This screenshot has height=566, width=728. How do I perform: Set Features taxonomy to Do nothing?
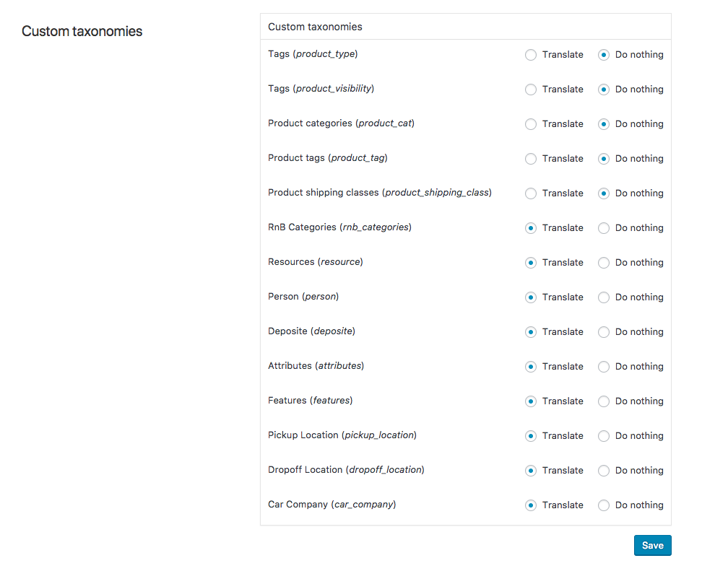[x=604, y=401]
